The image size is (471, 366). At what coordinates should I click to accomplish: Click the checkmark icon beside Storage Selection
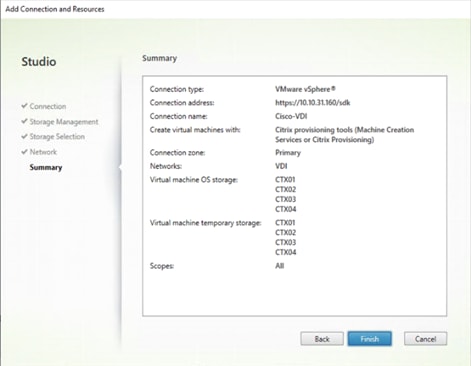pos(24,136)
